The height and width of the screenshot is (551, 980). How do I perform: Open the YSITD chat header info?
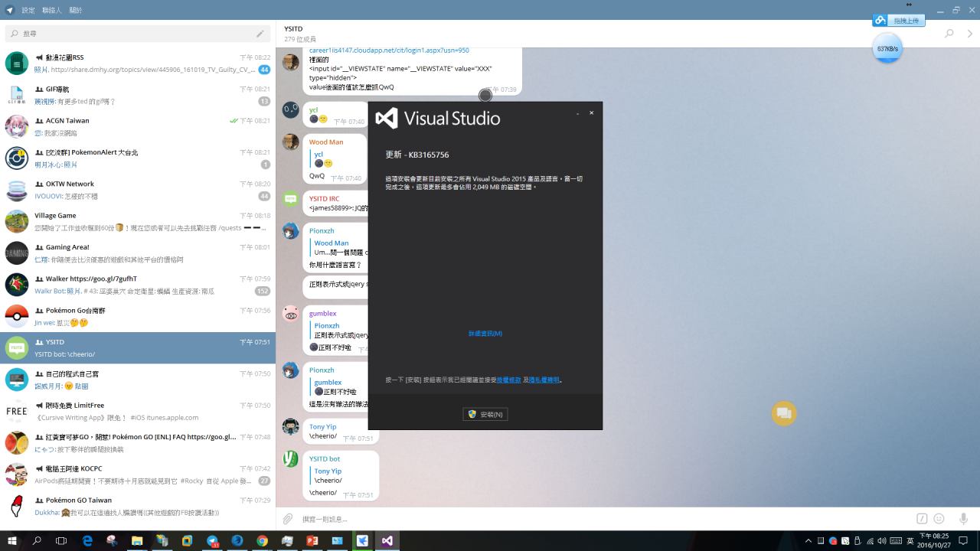(x=299, y=34)
